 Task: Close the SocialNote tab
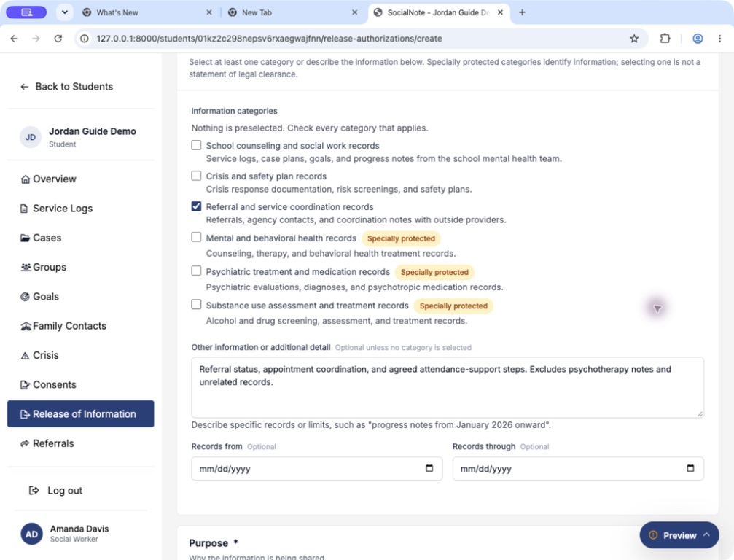[500, 12]
